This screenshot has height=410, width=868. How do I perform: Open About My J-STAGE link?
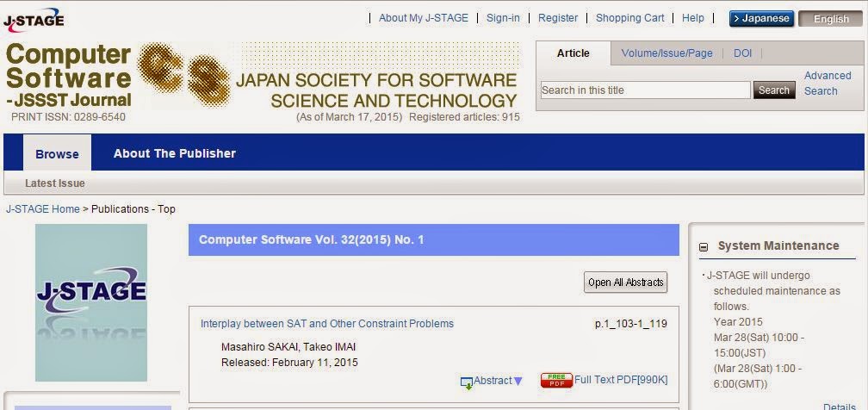tap(424, 18)
